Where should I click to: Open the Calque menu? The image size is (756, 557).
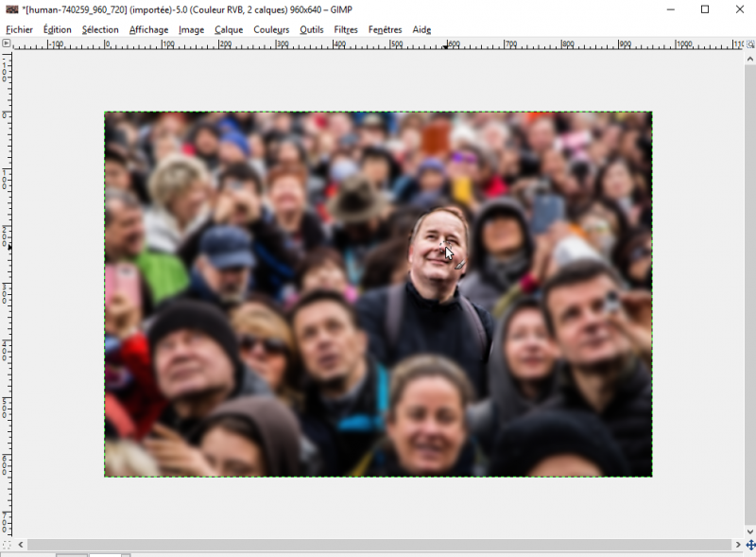[229, 29]
